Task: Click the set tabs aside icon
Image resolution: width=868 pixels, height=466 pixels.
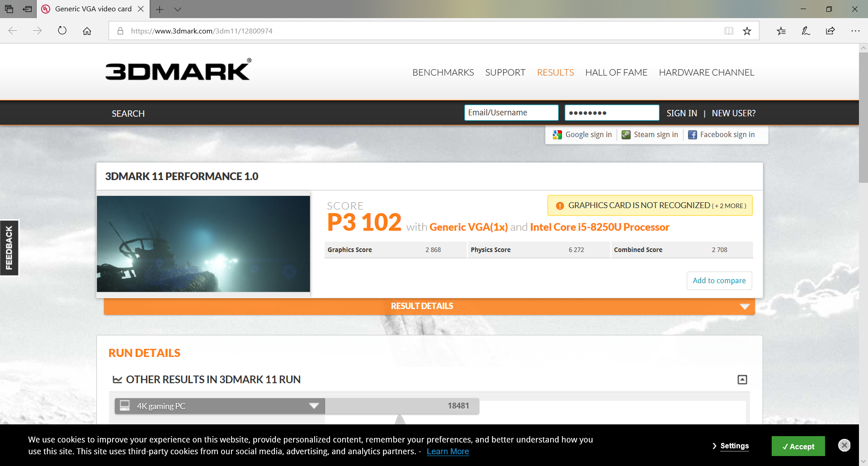Action: tap(28, 9)
